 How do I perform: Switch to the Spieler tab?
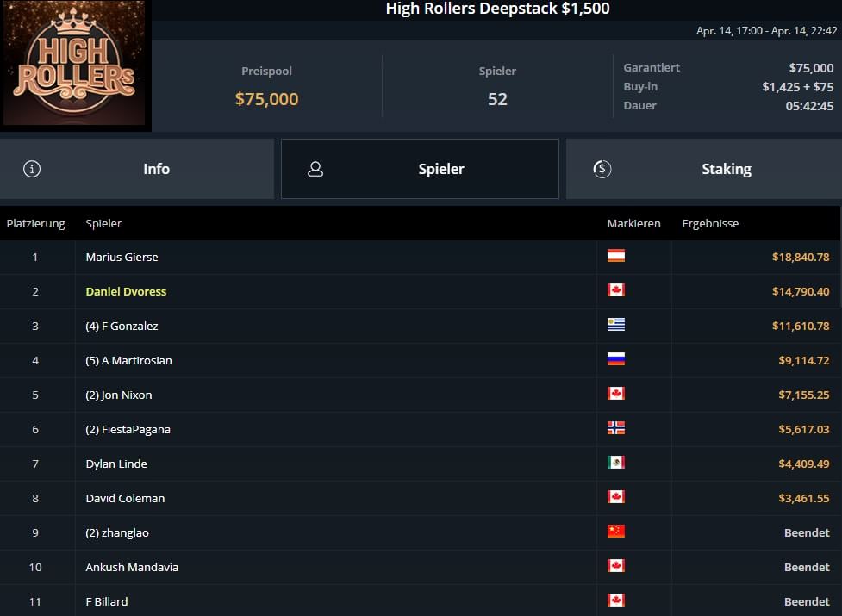coord(440,169)
